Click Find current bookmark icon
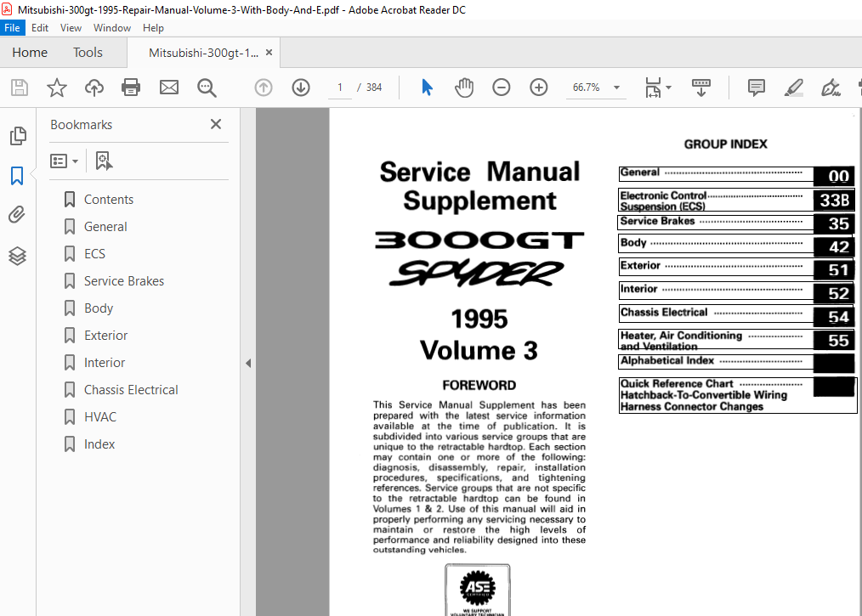Viewport: 862px width, 616px height. point(104,161)
